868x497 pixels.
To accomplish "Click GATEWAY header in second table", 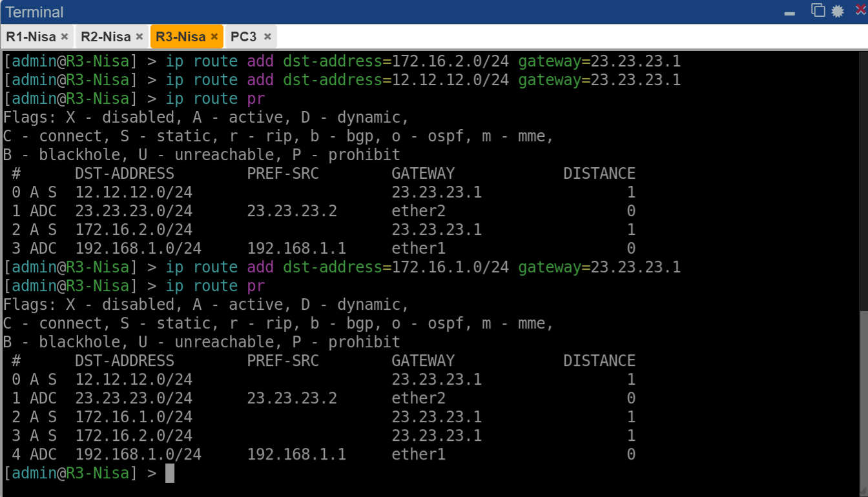I will point(423,361).
